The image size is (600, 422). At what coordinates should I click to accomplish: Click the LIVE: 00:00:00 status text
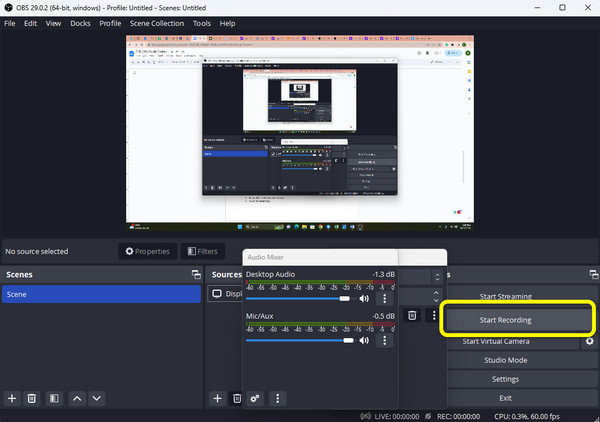point(397,416)
